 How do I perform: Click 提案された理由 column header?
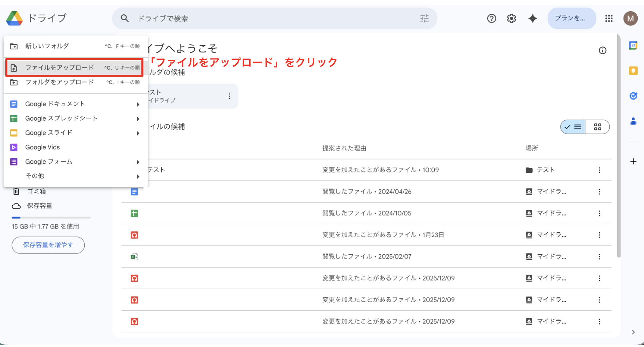344,148
